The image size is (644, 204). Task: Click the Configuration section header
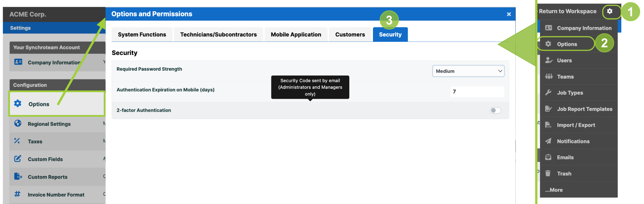[x=30, y=85]
